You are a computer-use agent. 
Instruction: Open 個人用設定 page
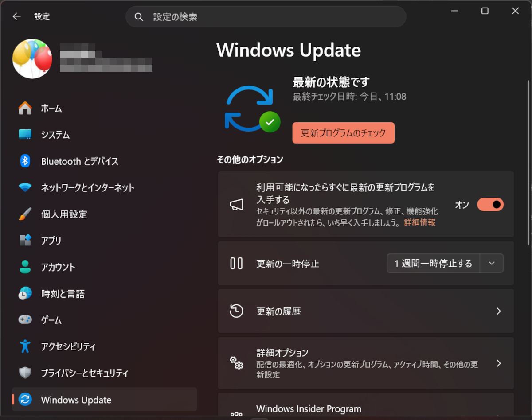(105, 214)
